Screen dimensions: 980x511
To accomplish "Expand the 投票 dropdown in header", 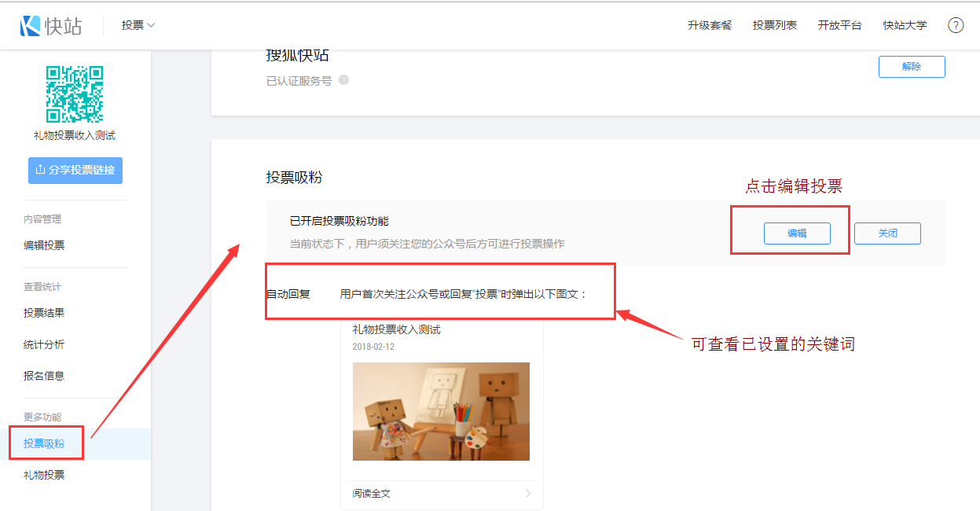I will coord(138,25).
